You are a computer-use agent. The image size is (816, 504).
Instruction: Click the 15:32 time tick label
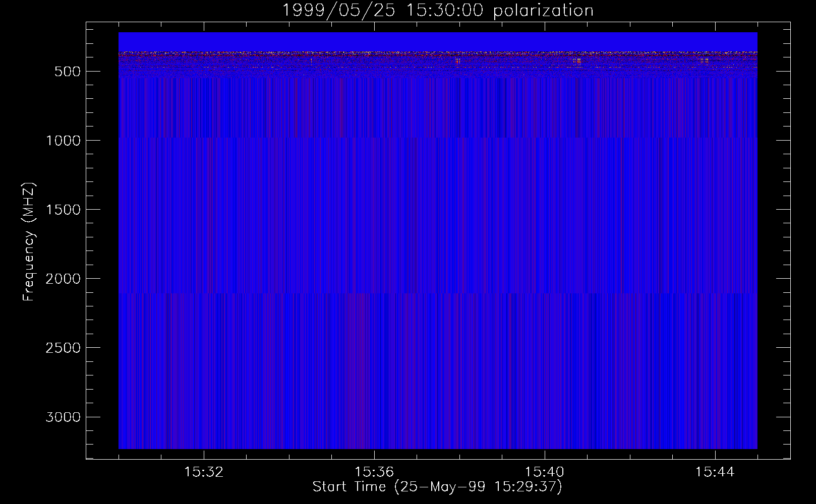(204, 472)
